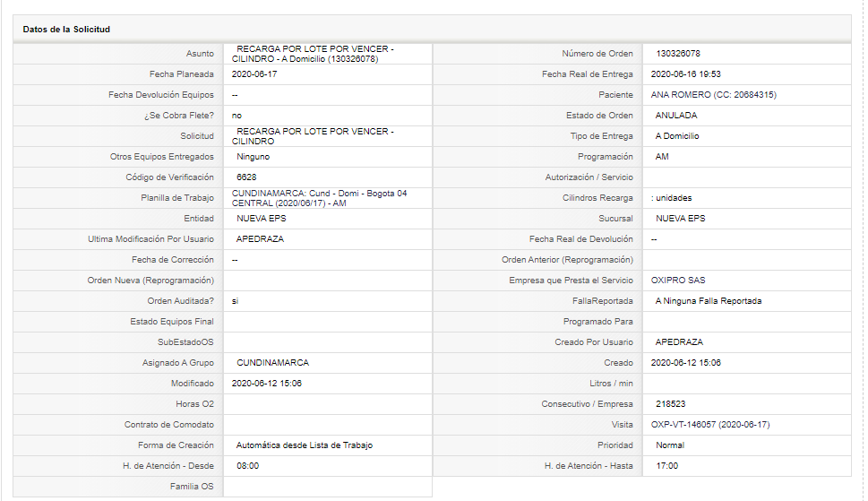Select Programación value AM
Viewport: 868px width, 501px height.
[662, 157]
